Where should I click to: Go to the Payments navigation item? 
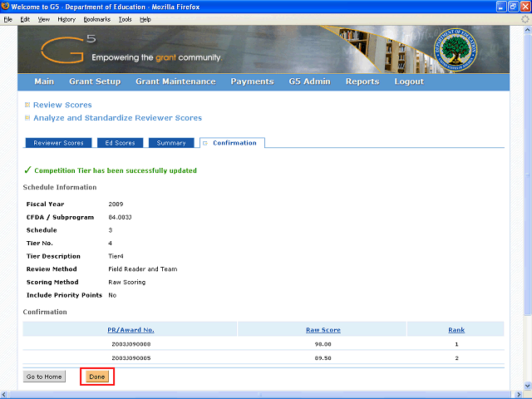(x=252, y=81)
